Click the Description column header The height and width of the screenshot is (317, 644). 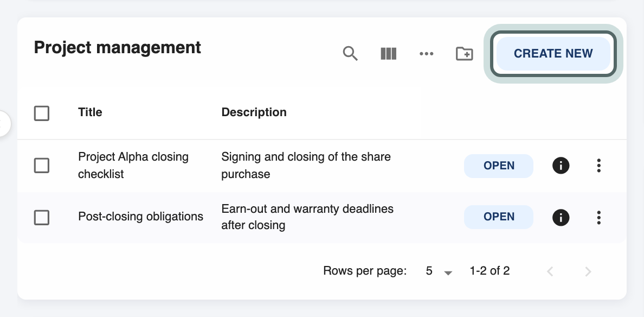[254, 112]
